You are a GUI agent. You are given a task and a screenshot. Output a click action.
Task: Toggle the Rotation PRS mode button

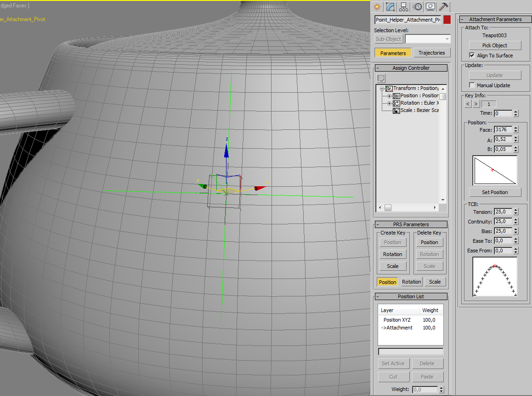point(411,282)
